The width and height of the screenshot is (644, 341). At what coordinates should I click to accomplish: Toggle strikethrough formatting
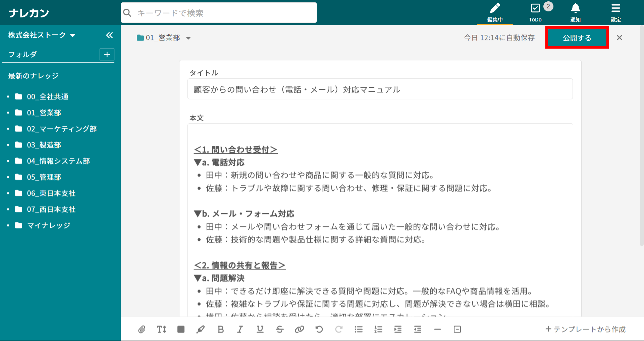point(279,330)
